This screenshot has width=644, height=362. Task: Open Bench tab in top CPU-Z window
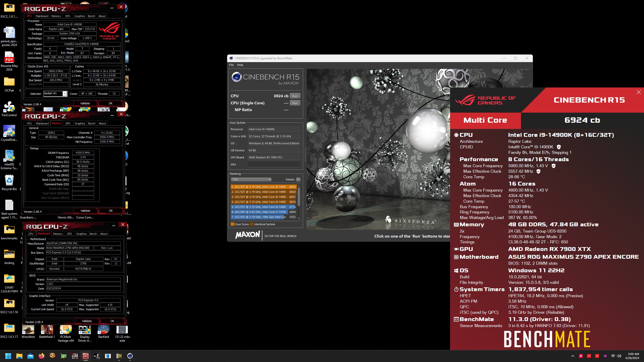[92, 16]
